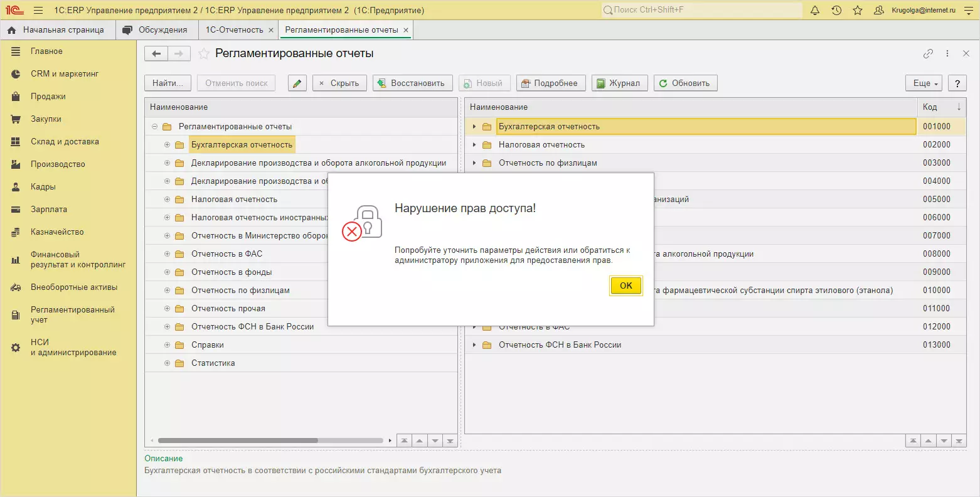The height and width of the screenshot is (497, 980).
Task: Select the code cell 010000
Action: click(x=942, y=291)
